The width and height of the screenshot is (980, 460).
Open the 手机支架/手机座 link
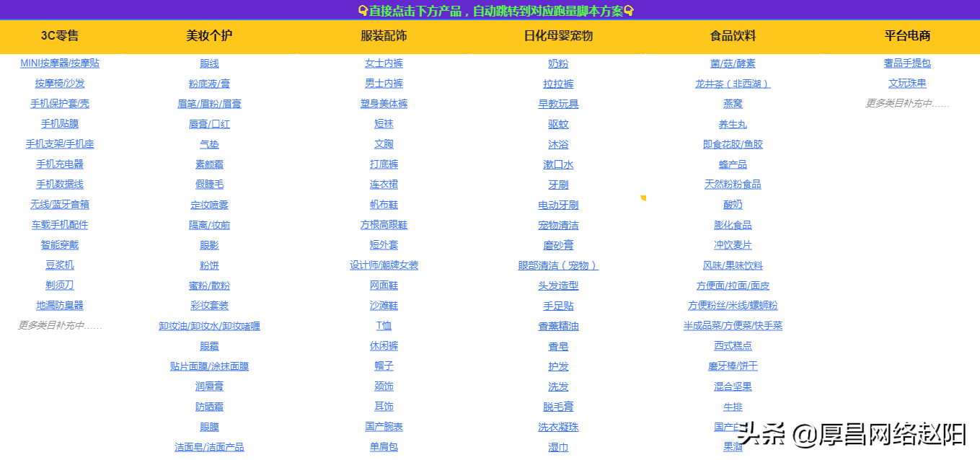pyautogui.click(x=60, y=144)
